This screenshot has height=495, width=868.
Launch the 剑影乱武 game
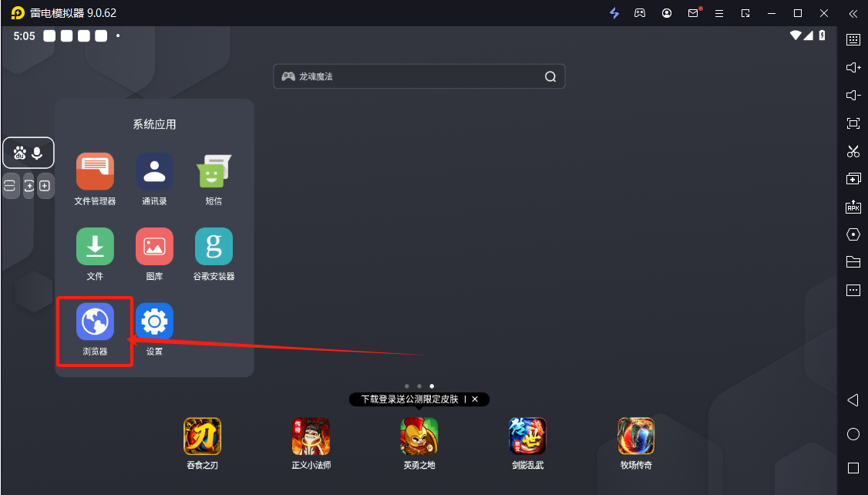click(x=527, y=436)
